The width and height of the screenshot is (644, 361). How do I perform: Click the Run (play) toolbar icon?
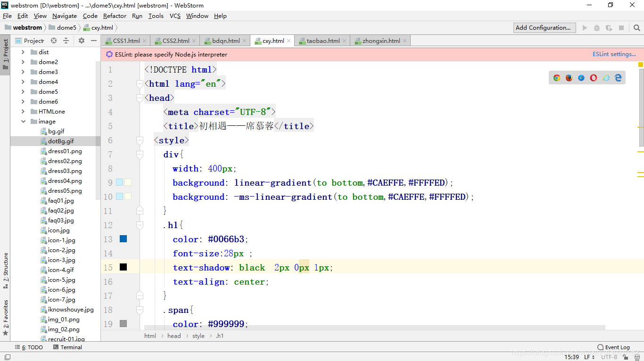pyautogui.click(x=585, y=28)
